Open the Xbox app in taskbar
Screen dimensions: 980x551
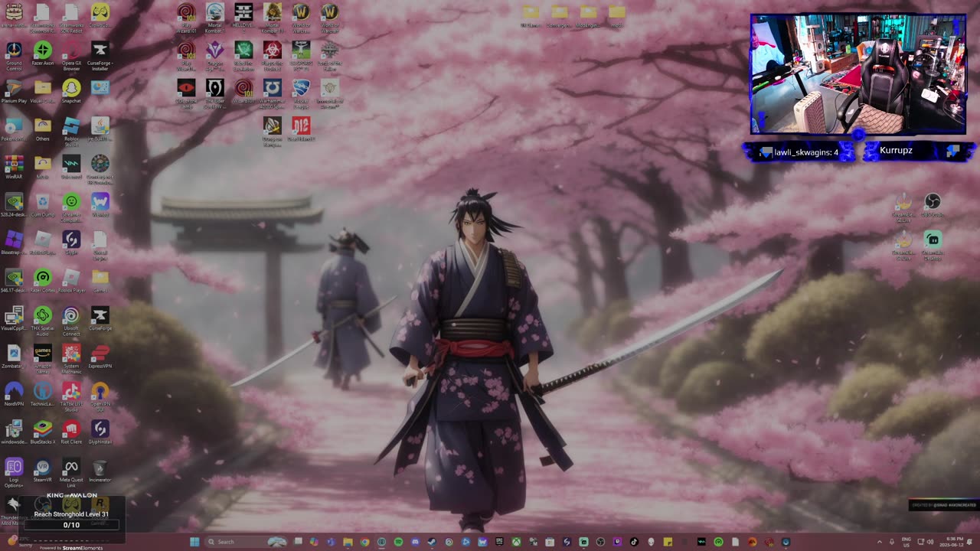(516, 542)
